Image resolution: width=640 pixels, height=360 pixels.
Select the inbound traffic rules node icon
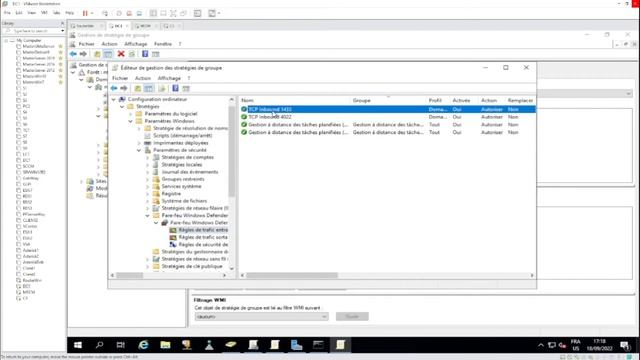point(173,230)
